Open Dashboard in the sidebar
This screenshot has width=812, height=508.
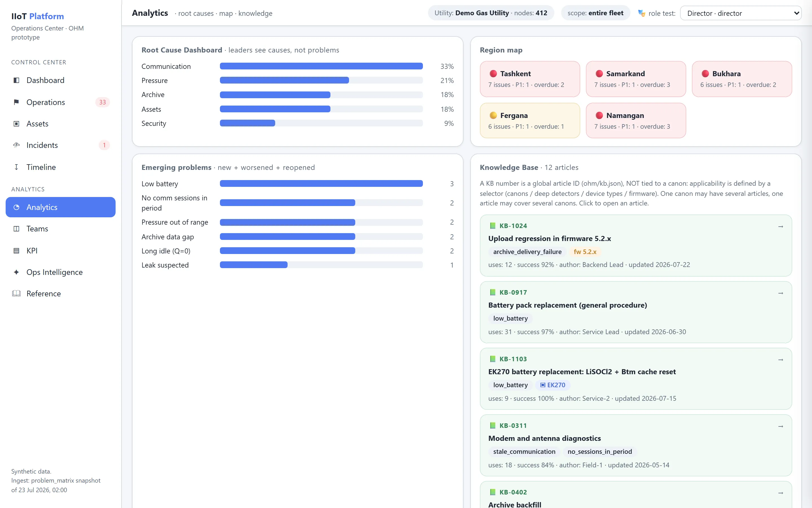point(60,80)
